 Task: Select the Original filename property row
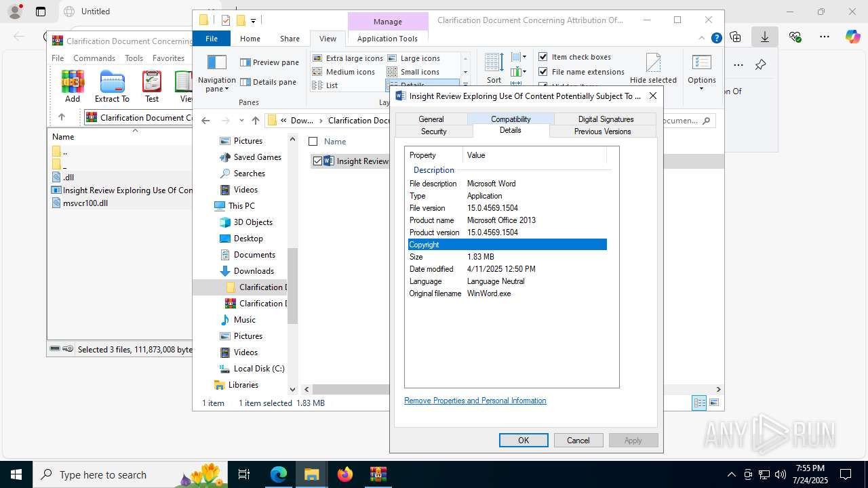pos(507,293)
